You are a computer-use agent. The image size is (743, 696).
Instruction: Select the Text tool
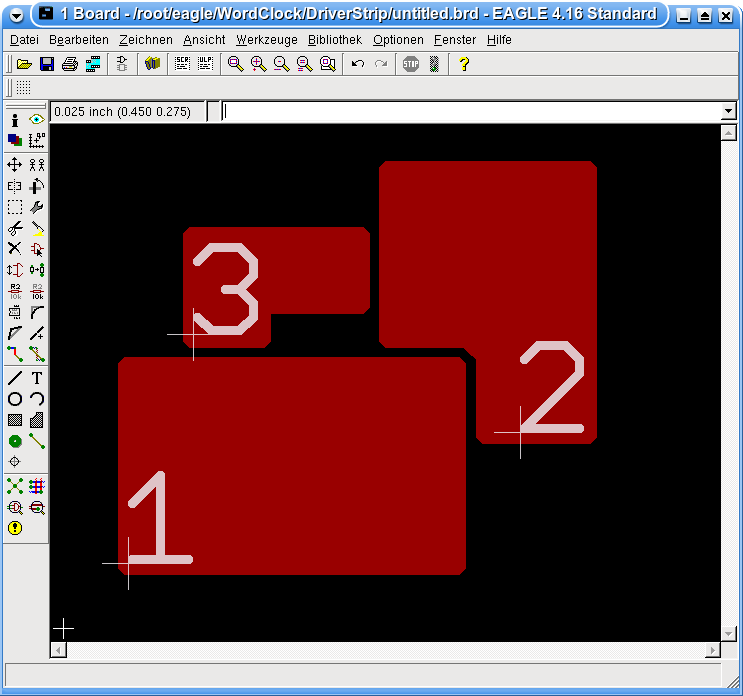[36, 378]
